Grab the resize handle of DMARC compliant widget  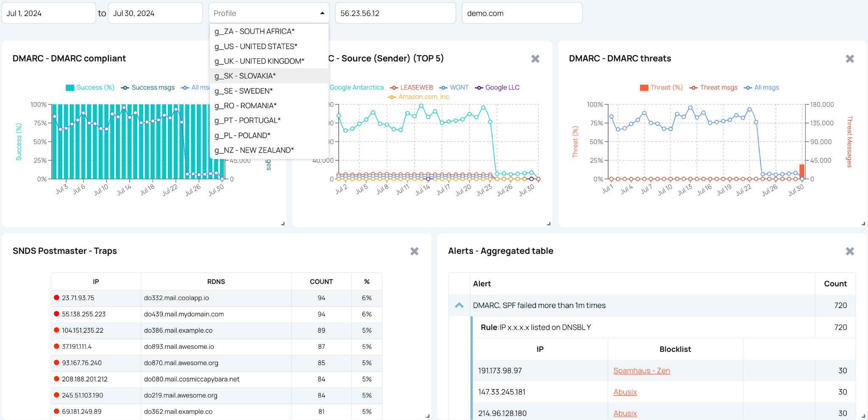(283, 223)
